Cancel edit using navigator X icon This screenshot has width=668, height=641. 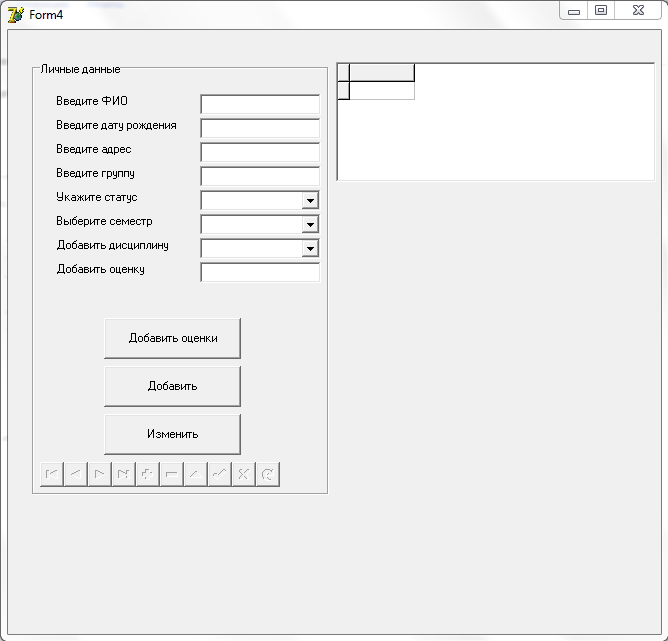[x=243, y=474]
